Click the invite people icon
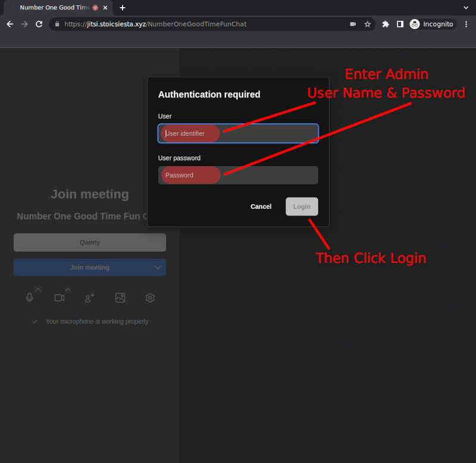Screen dimensions: 476x463 [x=90, y=298]
